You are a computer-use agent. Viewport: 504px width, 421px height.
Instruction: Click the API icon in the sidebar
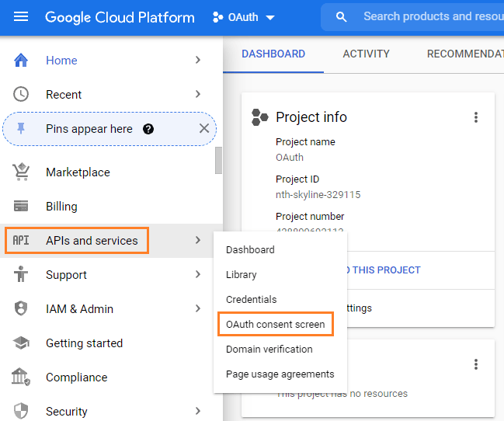[x=21, y=240]
